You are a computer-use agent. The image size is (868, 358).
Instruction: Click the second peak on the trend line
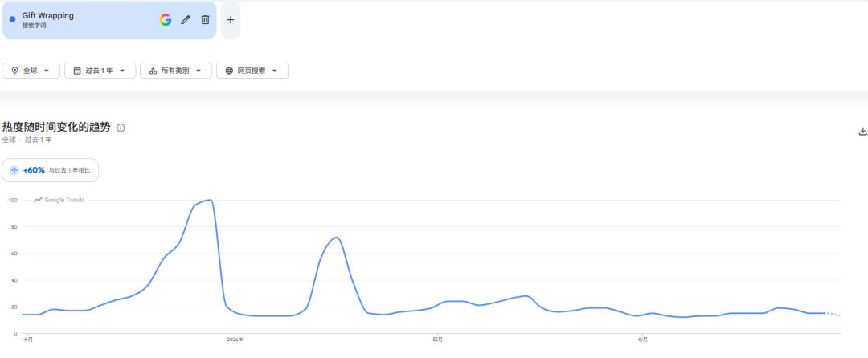(x=335, y=238)
